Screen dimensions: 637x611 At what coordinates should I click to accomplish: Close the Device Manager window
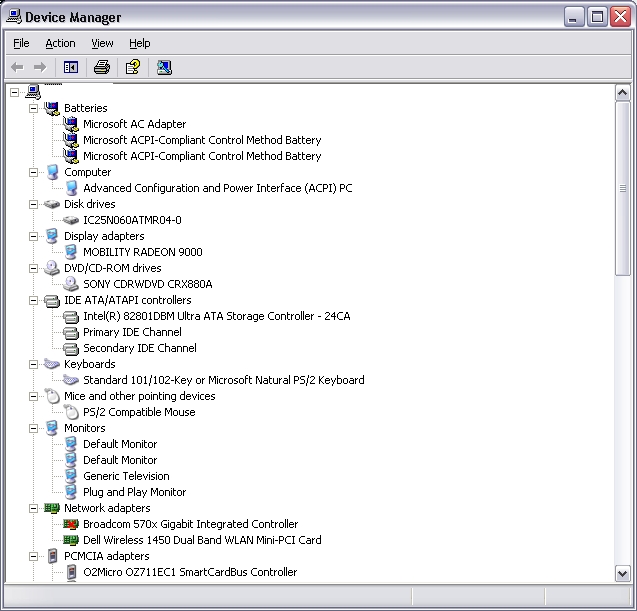[620, 17]
